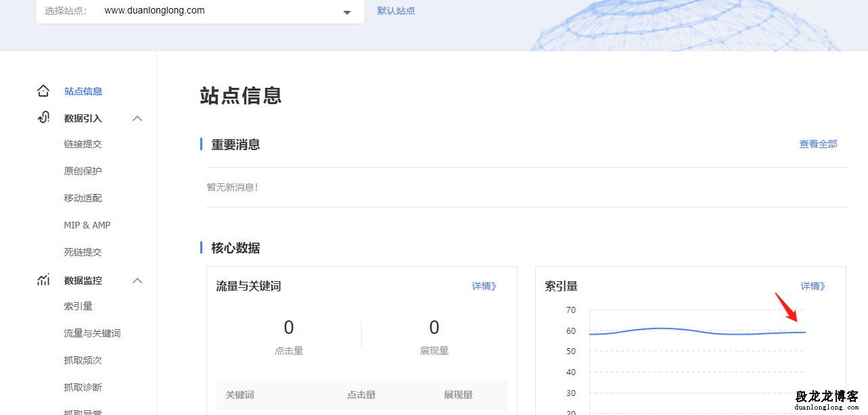Open 抓取诊断 in the sidebar
This screenshot has width=868, height=415.
[x=83, y=387]
